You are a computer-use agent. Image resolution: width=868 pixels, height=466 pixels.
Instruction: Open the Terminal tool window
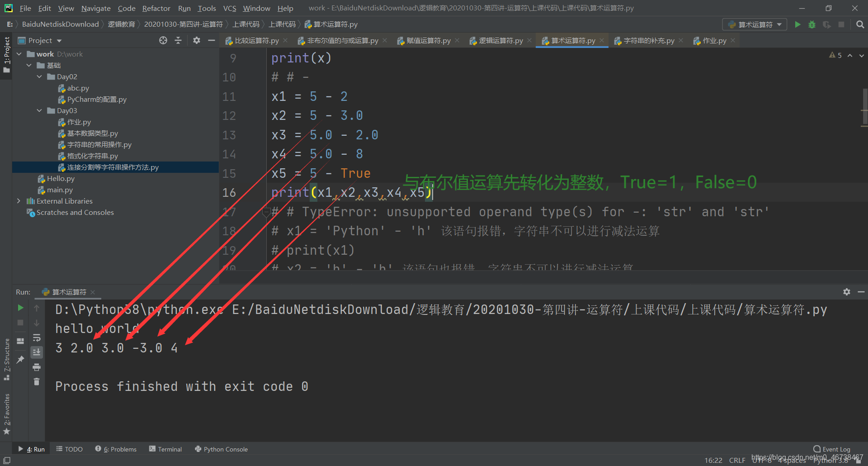point(165,449)
